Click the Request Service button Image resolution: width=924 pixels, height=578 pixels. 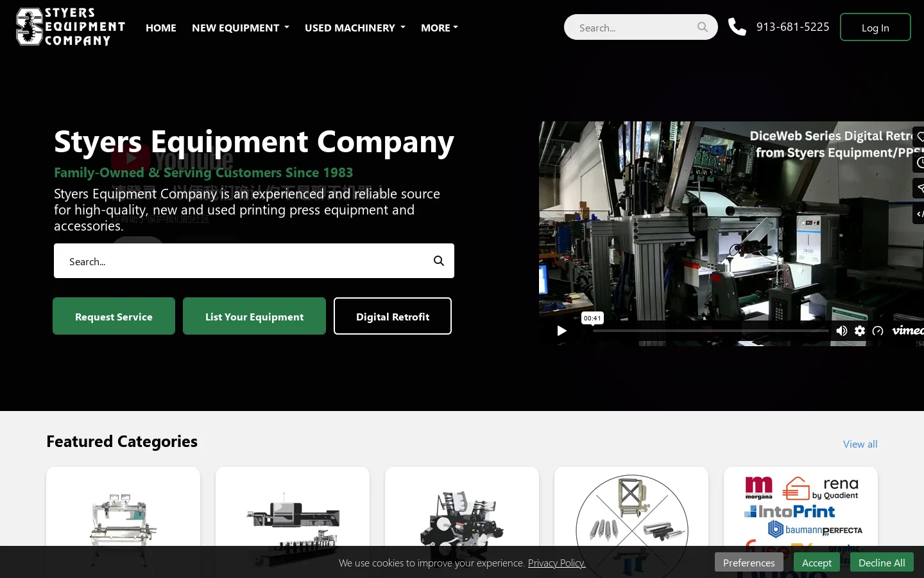coord(114,316)
